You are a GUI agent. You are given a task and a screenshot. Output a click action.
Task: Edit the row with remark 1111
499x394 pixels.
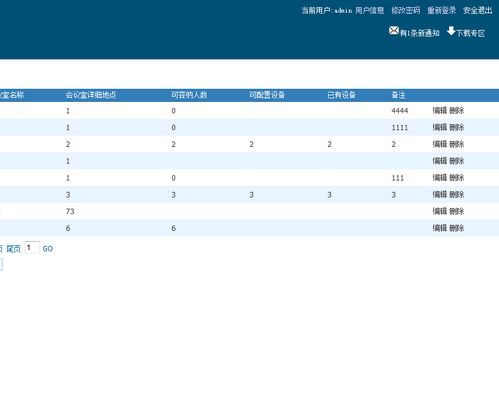click(x=440, y=127)
